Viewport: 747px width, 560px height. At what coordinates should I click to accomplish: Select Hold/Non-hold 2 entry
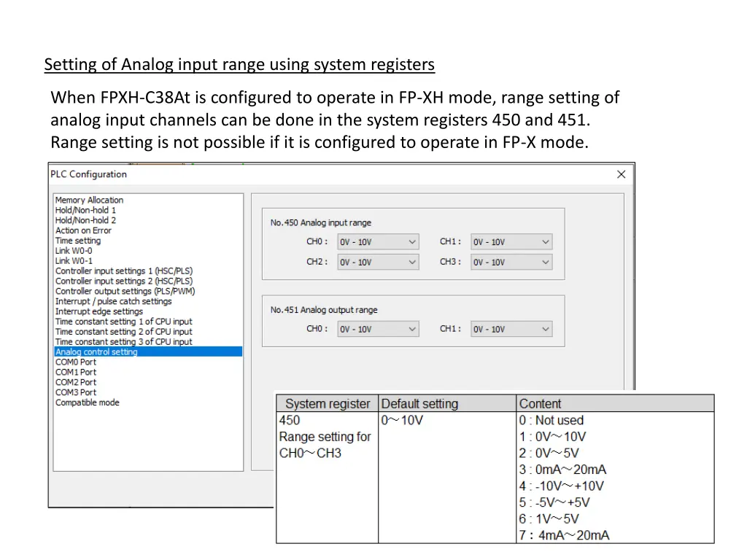pos(85,220)
